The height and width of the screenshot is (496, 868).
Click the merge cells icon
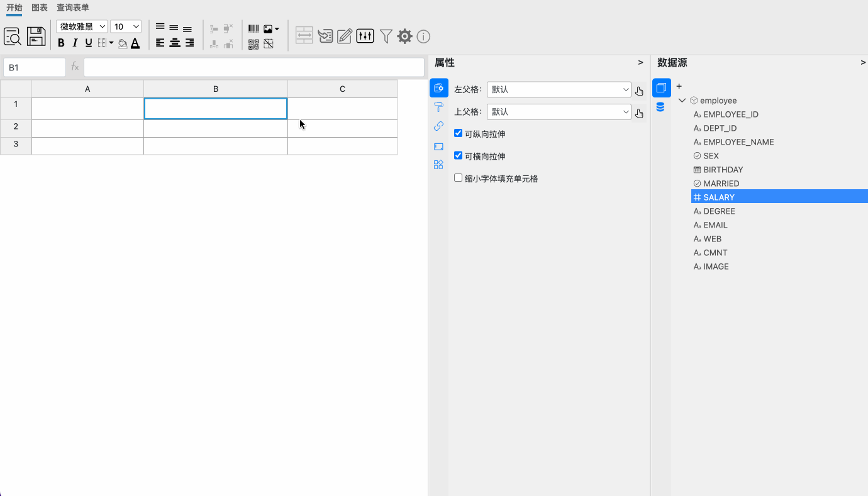(304, 36)
